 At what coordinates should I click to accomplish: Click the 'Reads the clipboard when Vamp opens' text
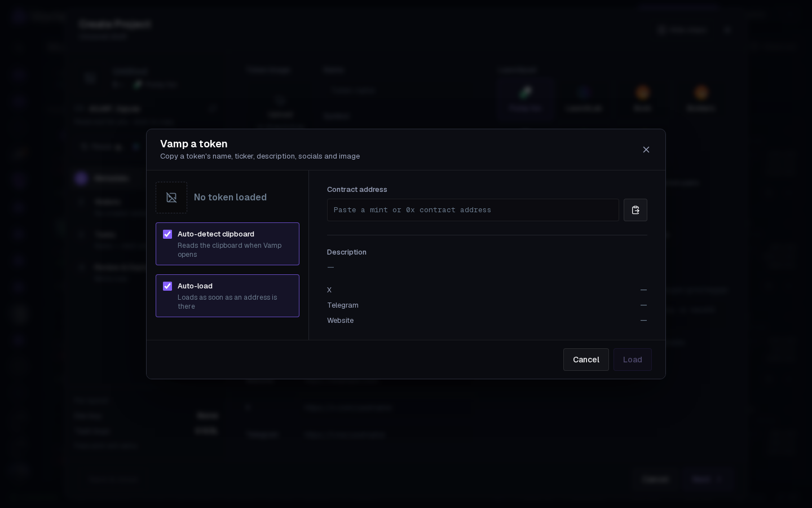point(230,250)
